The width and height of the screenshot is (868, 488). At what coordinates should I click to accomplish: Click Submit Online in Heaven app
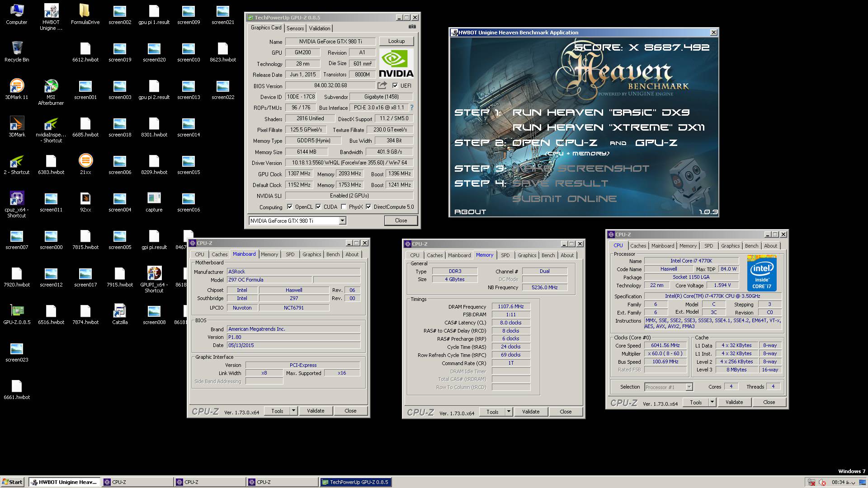click(564, 199)
